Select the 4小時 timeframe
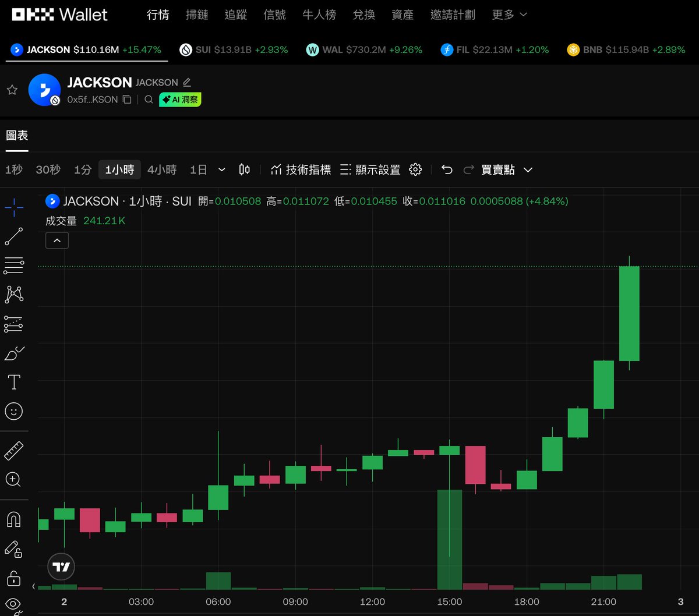The height and width of the screenshot is (616, 699). [x=162, y=169]
